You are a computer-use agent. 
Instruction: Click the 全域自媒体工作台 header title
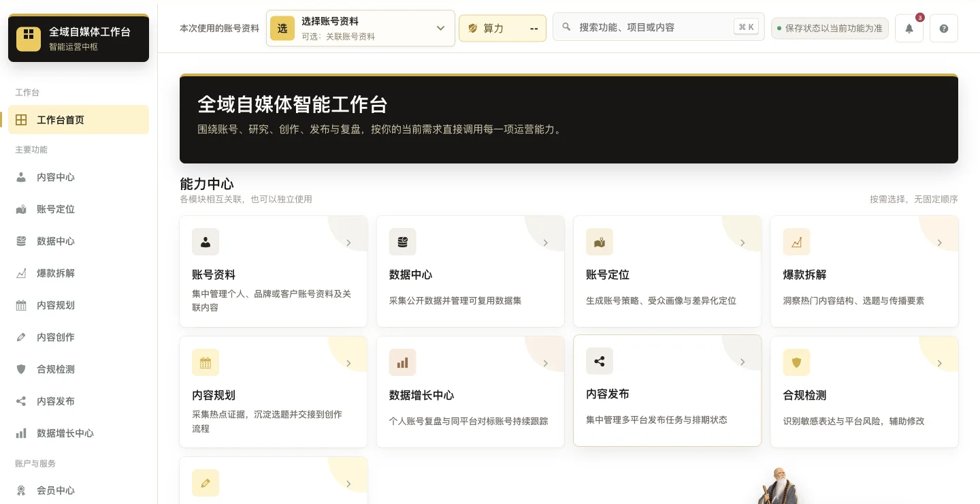(x=90, y=32)
